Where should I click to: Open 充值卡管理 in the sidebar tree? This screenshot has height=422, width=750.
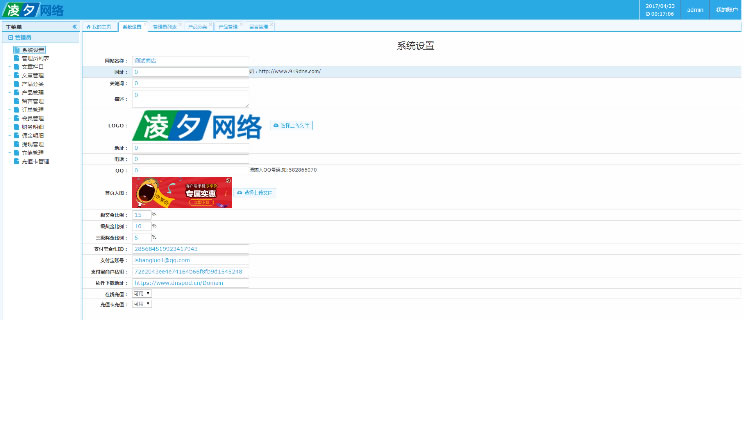pyautogui.click(x=35, y=161)
